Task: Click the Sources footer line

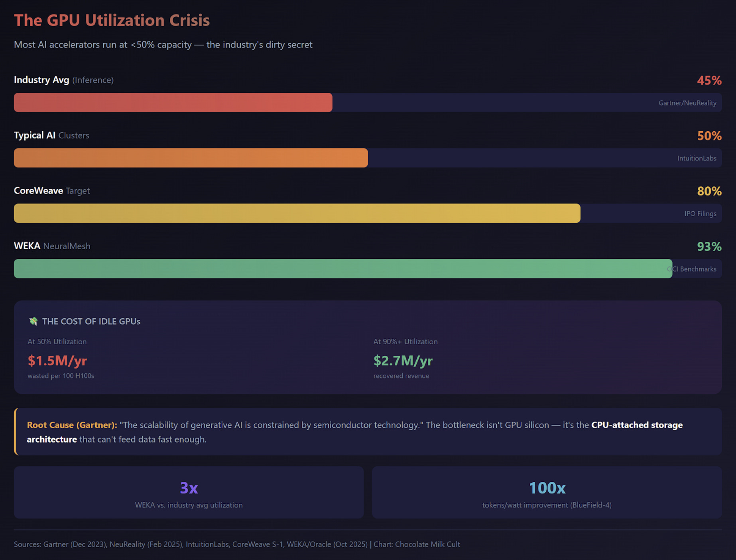Action: [237, 544]
